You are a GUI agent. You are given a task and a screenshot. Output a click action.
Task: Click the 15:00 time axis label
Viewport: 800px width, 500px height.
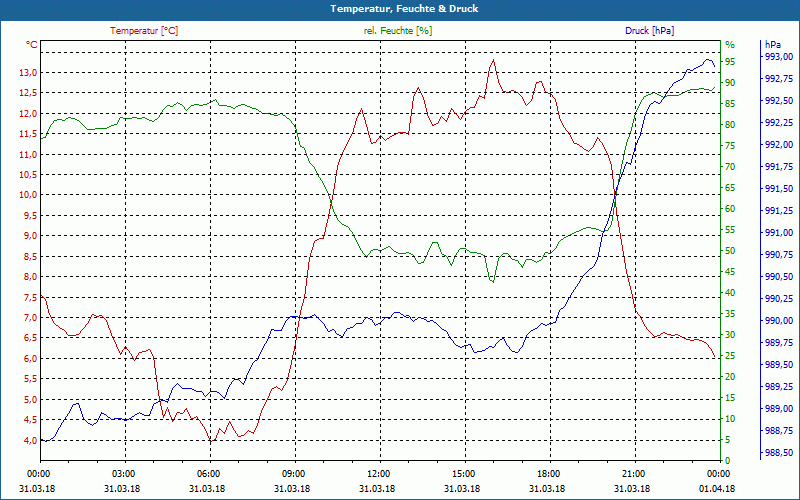[463, 473]
